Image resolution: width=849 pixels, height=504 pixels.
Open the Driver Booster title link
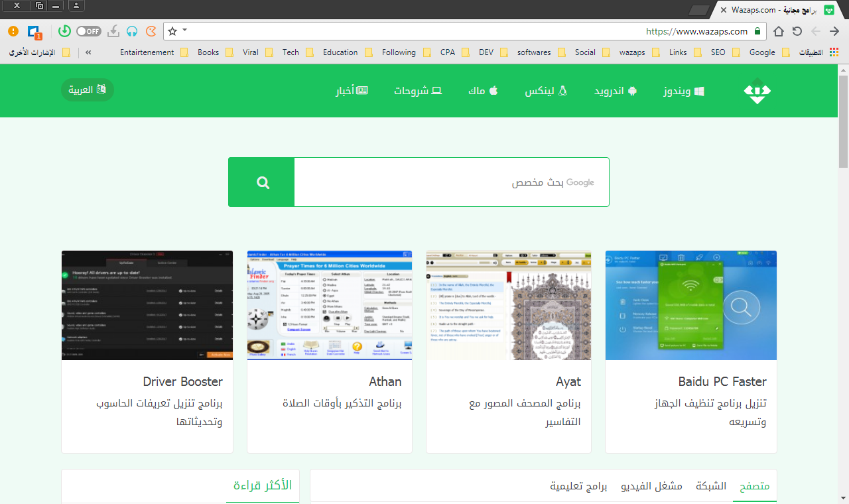click(x=183, y=381)
